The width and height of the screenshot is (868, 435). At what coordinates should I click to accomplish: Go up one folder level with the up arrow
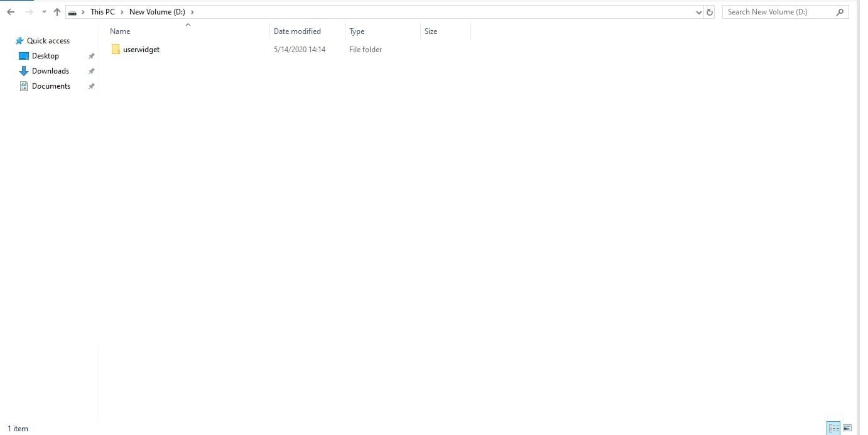pos(57,12)
